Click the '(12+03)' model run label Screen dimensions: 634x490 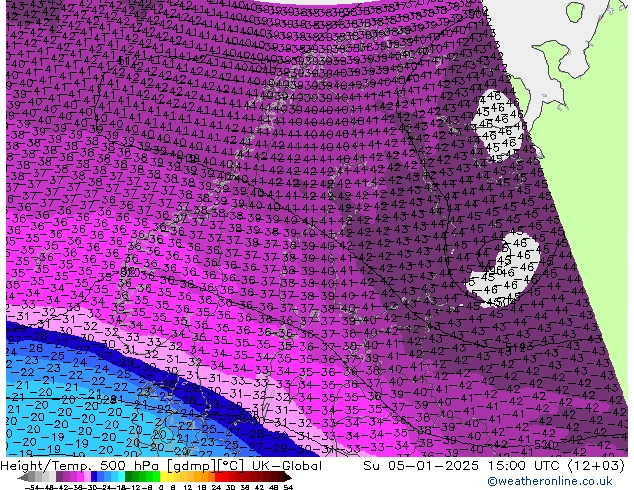point(596,466)
